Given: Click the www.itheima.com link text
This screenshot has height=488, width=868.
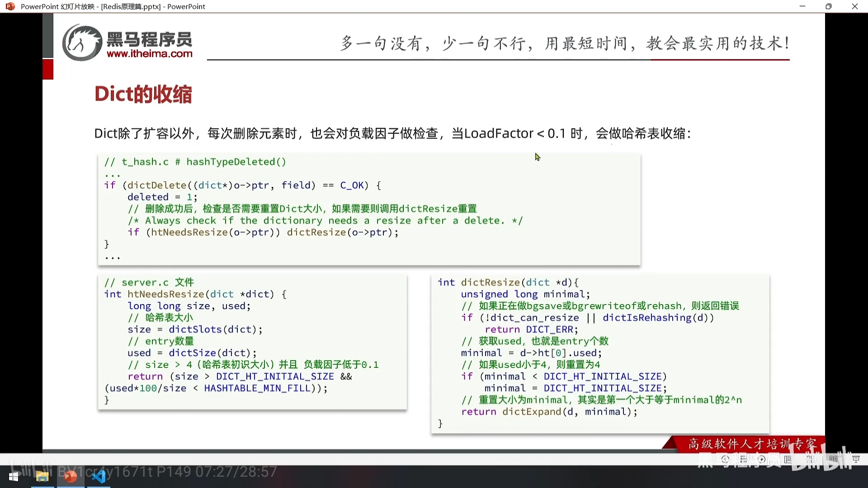Looking at the screenshot, I should tap(150, 54).
